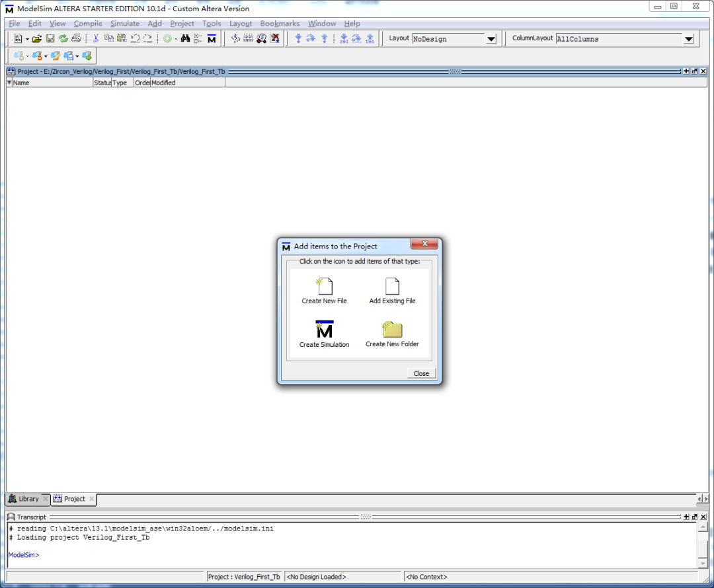This screenshot has width=714, height=588.
Task: Click the Cut scissors icon
Action: point(96,39)
